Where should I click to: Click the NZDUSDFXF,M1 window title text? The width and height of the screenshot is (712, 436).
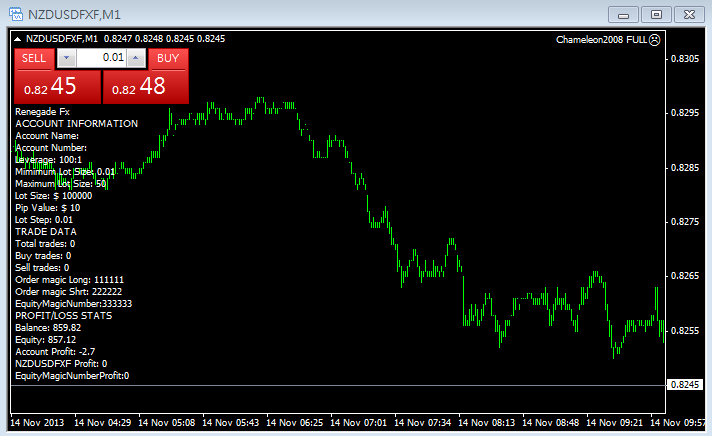tap(74, 15)
